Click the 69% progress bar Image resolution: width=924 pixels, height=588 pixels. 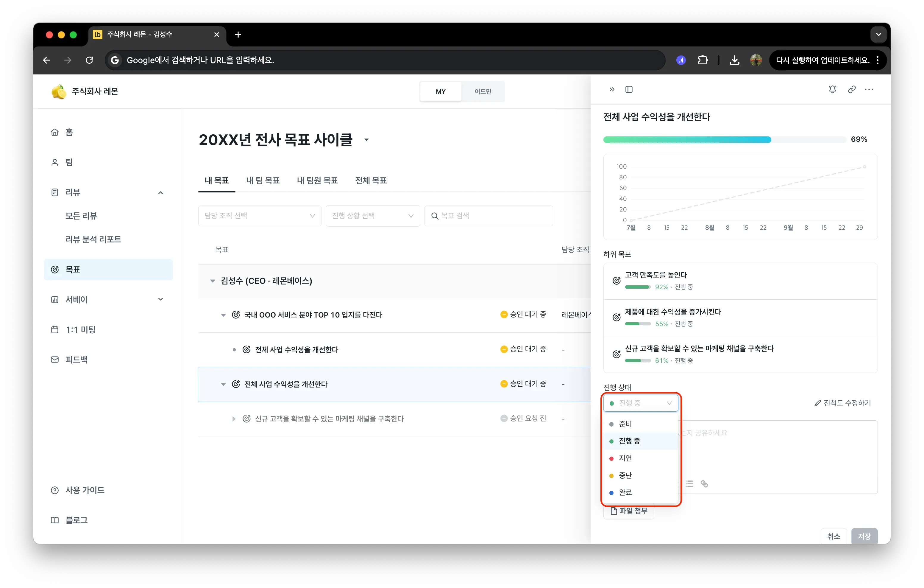[x=725, y=139]
